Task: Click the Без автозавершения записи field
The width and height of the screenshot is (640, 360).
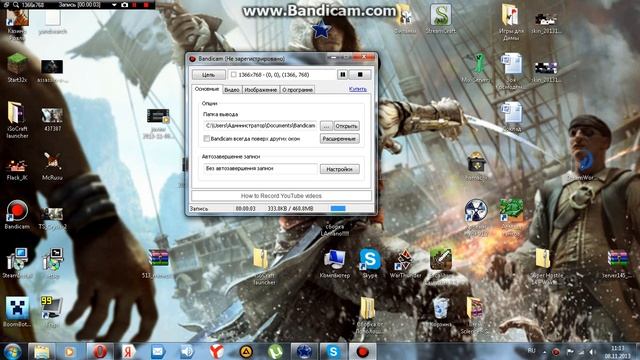Action: (260, 169)
